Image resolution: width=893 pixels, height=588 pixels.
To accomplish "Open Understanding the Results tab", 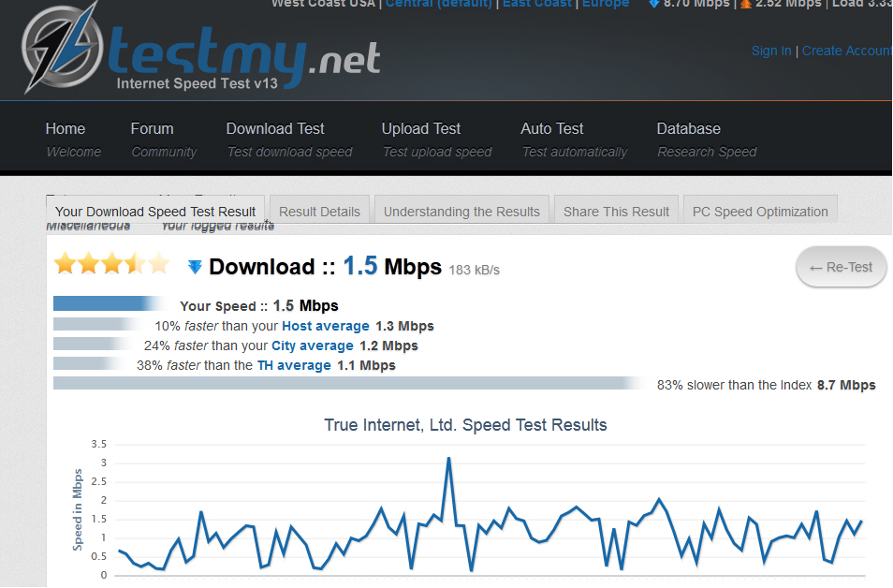I will click(x=461, y=212).
